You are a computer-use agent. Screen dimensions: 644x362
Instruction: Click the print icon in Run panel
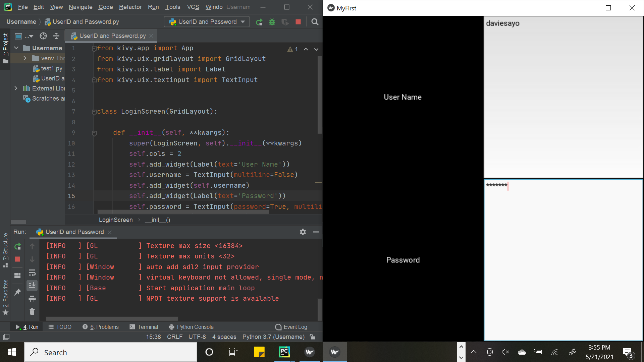(x=32, y=299)
